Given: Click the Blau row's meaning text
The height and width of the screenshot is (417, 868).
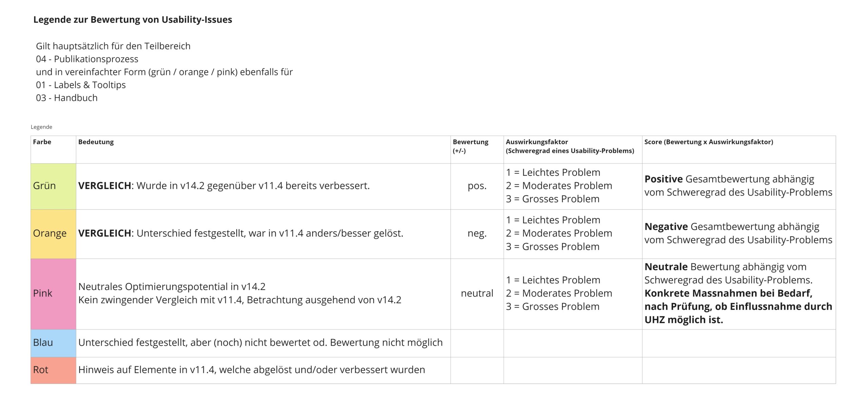Looking at the screenshot, I should (x=260, y=343).
